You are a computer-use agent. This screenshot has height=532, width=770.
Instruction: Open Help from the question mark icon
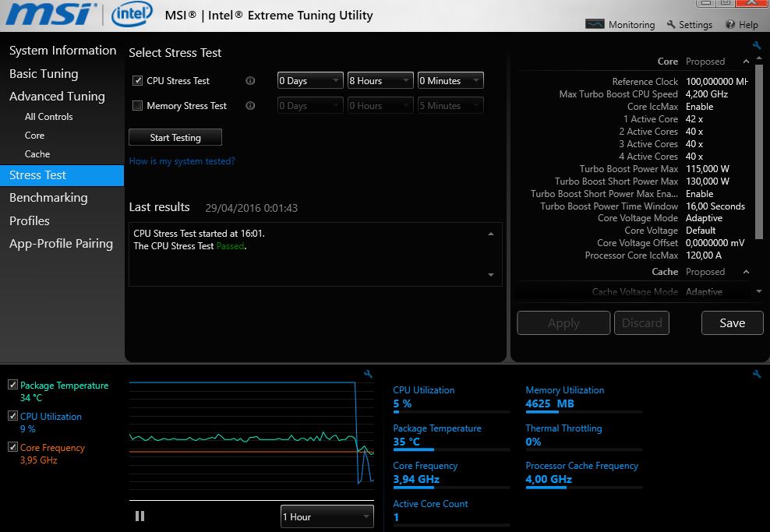741,25
